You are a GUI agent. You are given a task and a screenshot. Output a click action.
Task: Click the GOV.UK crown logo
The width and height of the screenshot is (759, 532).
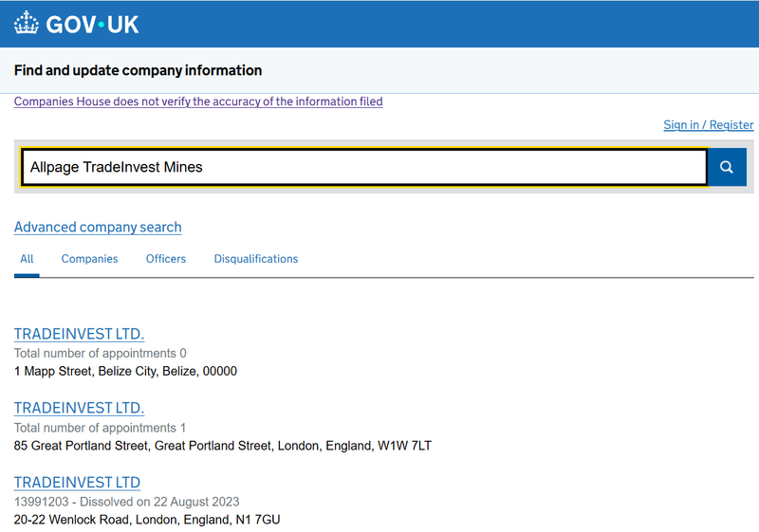pos(27,23)
